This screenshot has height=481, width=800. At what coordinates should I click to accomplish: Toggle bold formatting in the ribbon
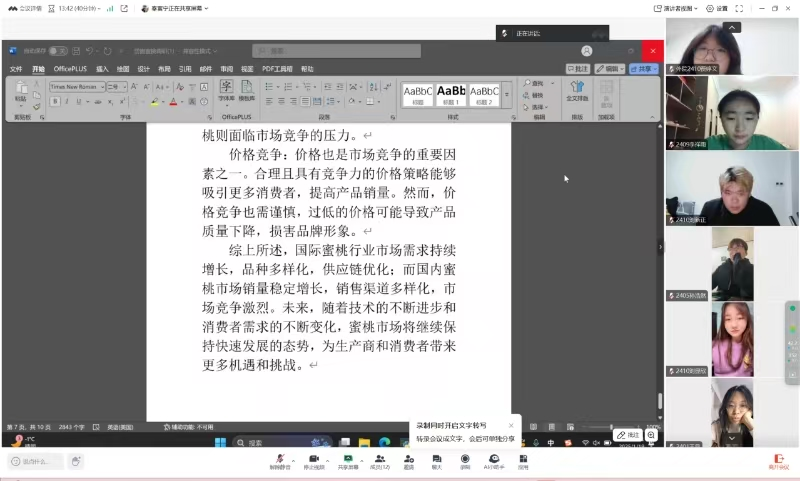tap(55, 101)
